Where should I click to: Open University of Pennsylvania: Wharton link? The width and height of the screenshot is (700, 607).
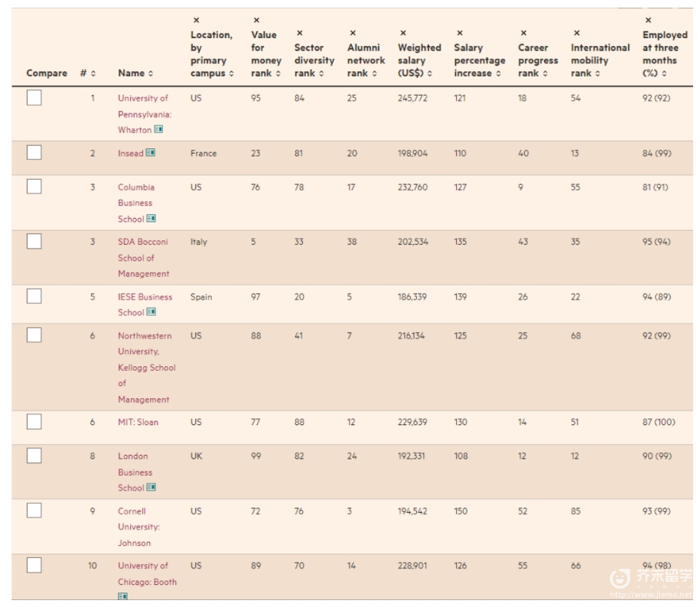145,114
